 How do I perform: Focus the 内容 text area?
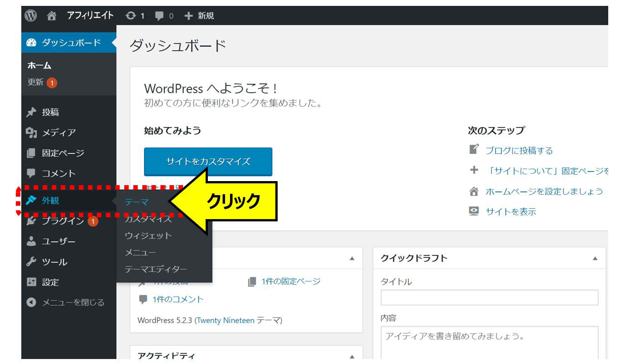[x=490, y=343]
